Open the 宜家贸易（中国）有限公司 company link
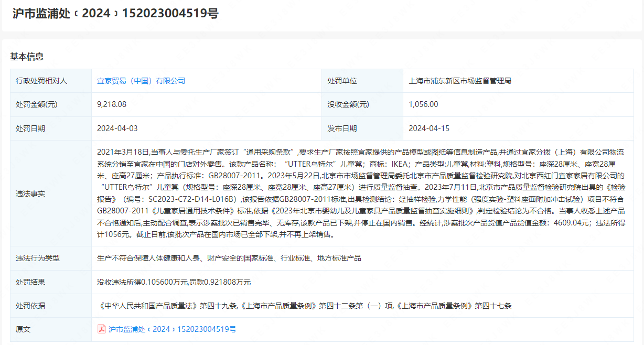Screen dimensions: 644x345 [141, 81]
